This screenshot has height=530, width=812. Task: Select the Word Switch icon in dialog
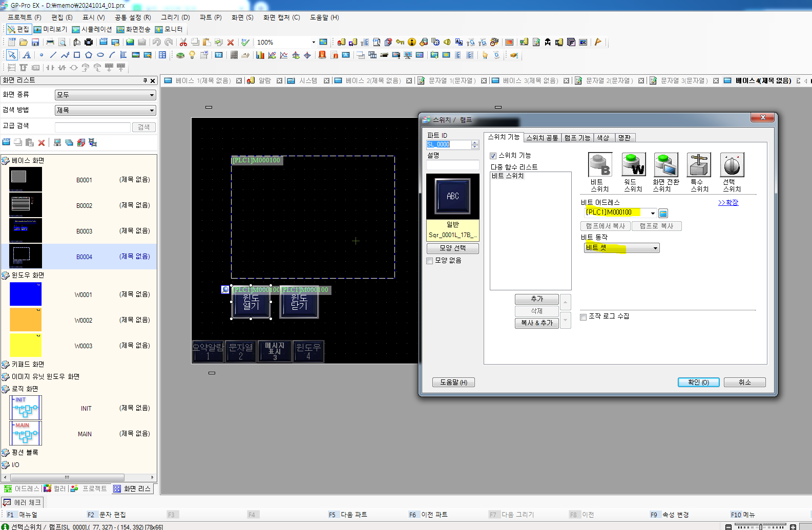(x=633, y=165)
